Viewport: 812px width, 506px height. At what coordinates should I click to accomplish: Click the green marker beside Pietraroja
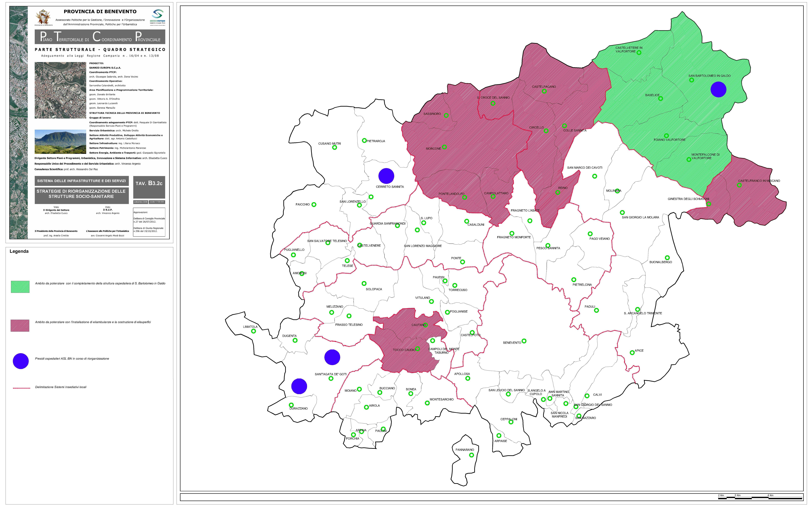coord(364,141)
